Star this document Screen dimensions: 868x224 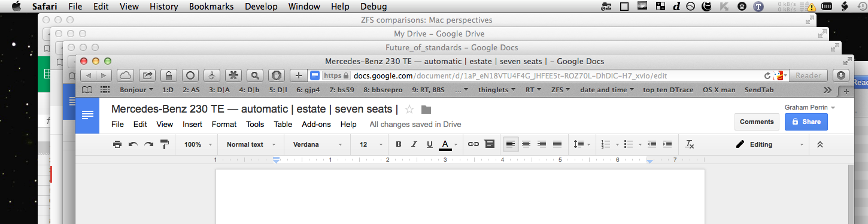[409, 109]
